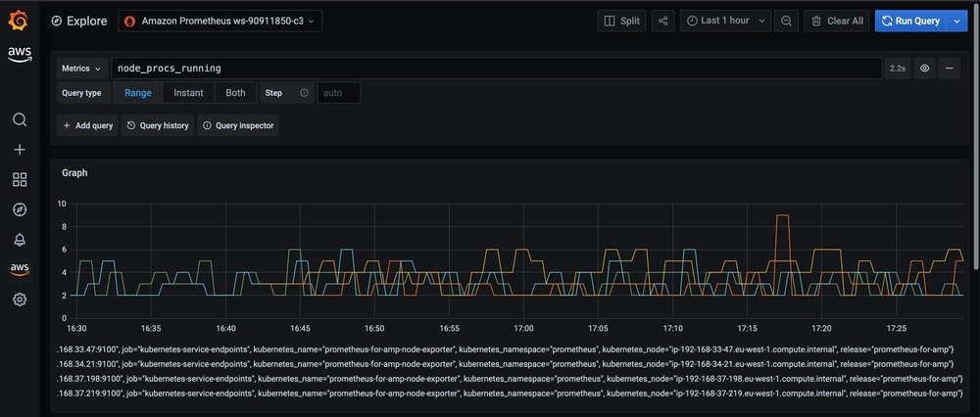Open the Last 1 hour time picker

tap(725, 21)
